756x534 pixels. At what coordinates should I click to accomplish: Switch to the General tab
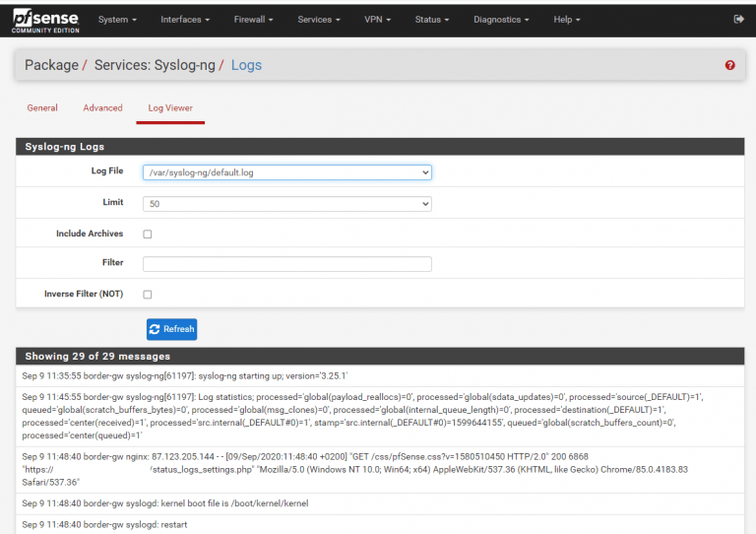pos(42,108)
